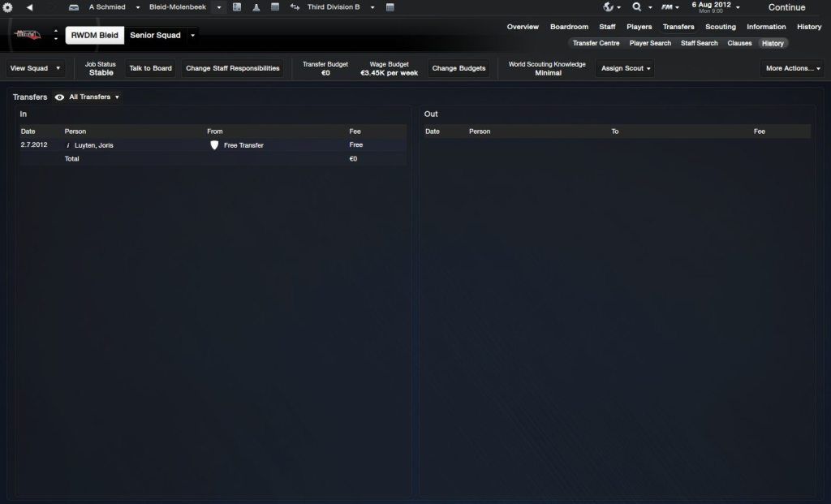Image resolution: width=831 pixels, height=504 pixels.
Task: Click the Free Transfer entry in From column
Action: tap(243, 145)
